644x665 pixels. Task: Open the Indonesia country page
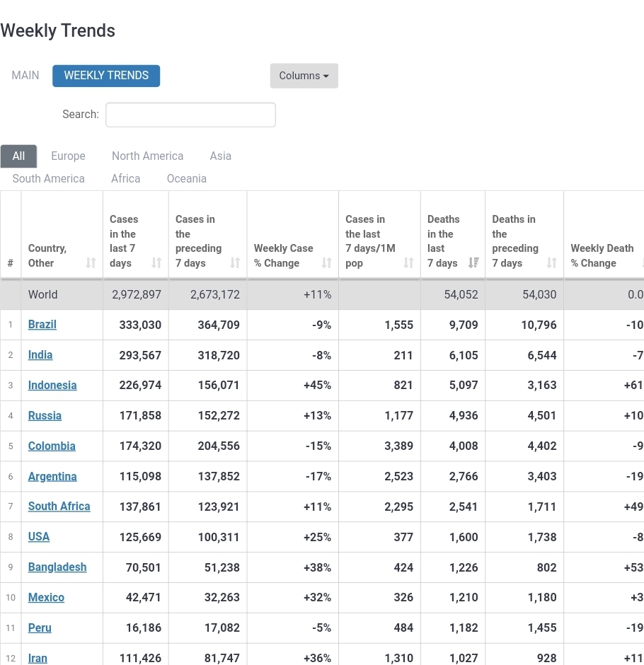pos(52,386)
